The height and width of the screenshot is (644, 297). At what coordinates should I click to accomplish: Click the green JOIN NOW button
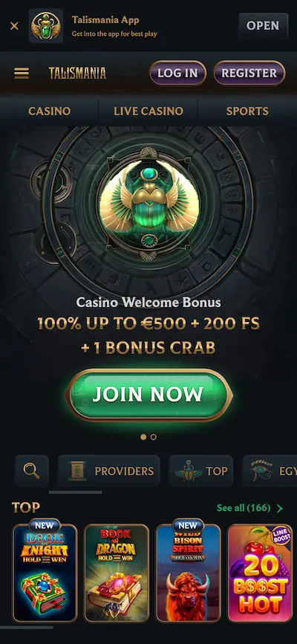148,395
